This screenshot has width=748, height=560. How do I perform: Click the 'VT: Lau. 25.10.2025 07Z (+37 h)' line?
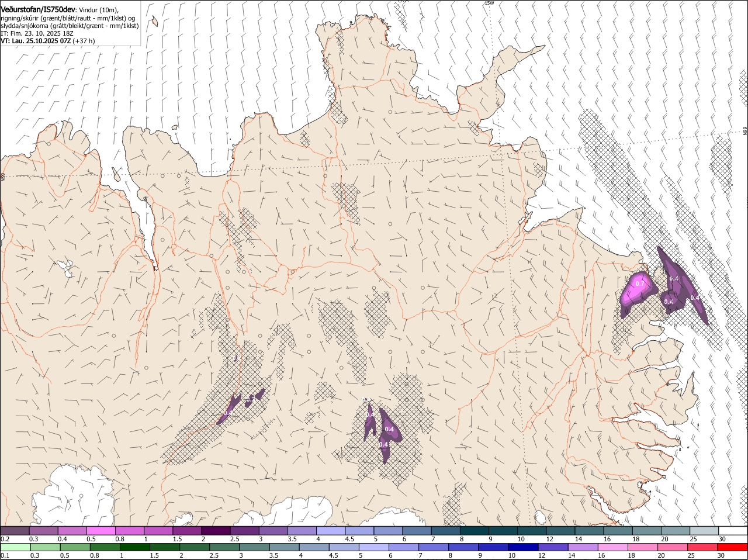[x=48, y=41]
